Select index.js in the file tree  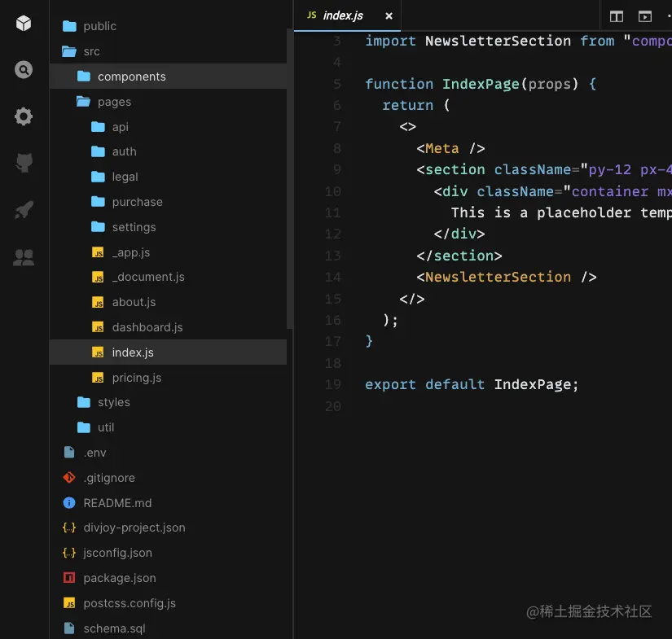[x=168, y=352]
